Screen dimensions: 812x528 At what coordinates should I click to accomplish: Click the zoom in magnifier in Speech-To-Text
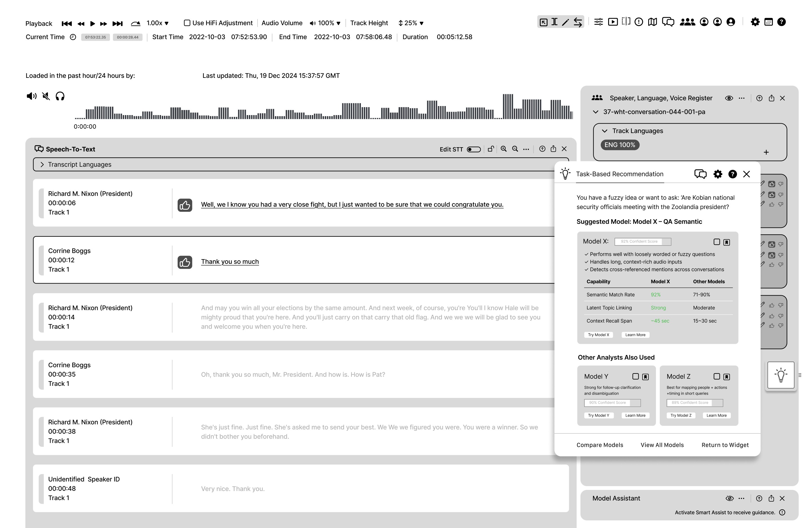tap(504, 149)
